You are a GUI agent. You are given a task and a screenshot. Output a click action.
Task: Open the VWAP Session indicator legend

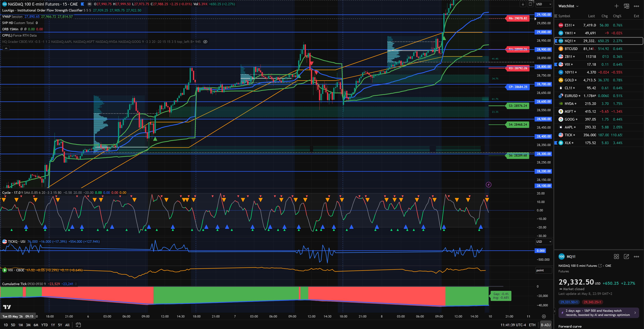pyautogui.click(x=12, y=17)
